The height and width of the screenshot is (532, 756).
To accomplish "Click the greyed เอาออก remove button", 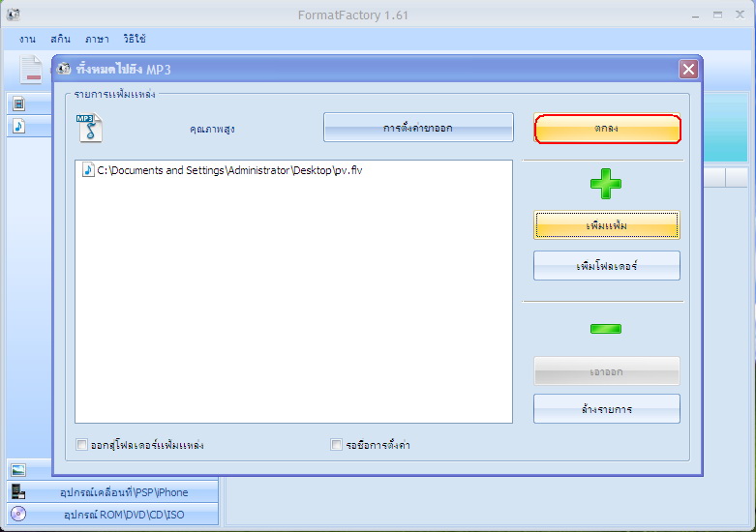I will point(607,371).
